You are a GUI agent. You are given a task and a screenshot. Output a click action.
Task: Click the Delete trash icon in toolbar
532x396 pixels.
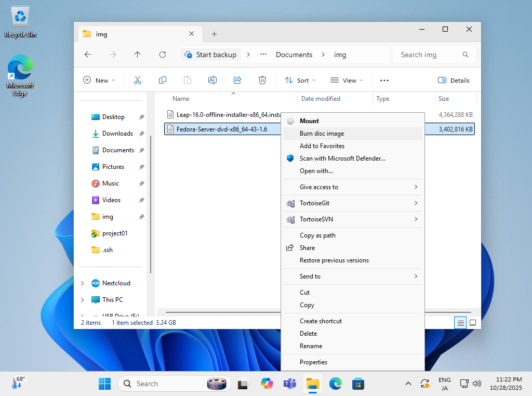(x=262, y=80)
